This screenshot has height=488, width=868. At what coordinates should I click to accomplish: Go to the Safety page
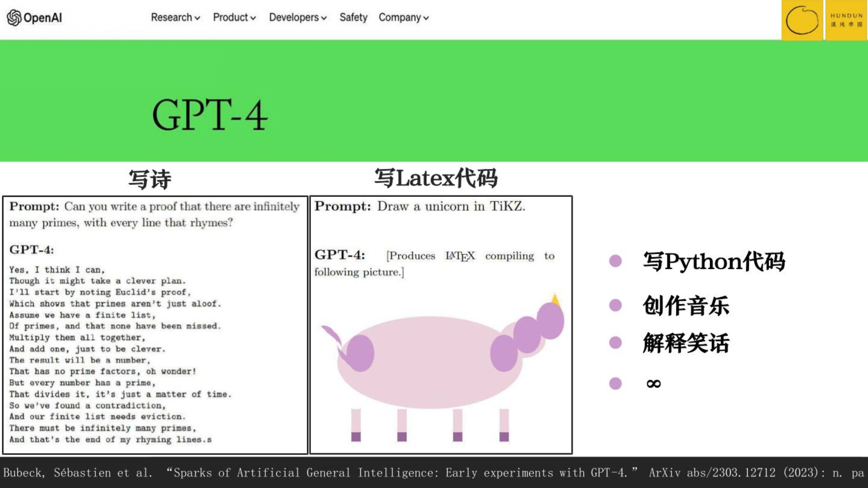click(x=353, y=17)
